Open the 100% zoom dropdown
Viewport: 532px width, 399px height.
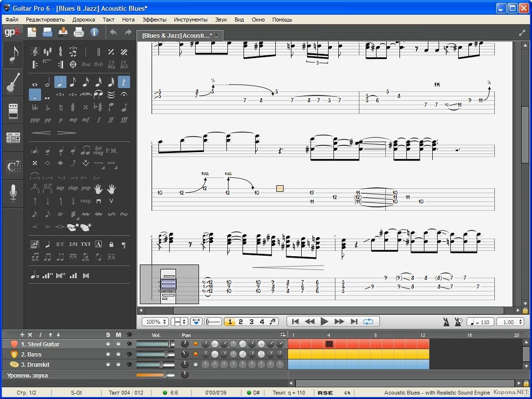(155, 322)
